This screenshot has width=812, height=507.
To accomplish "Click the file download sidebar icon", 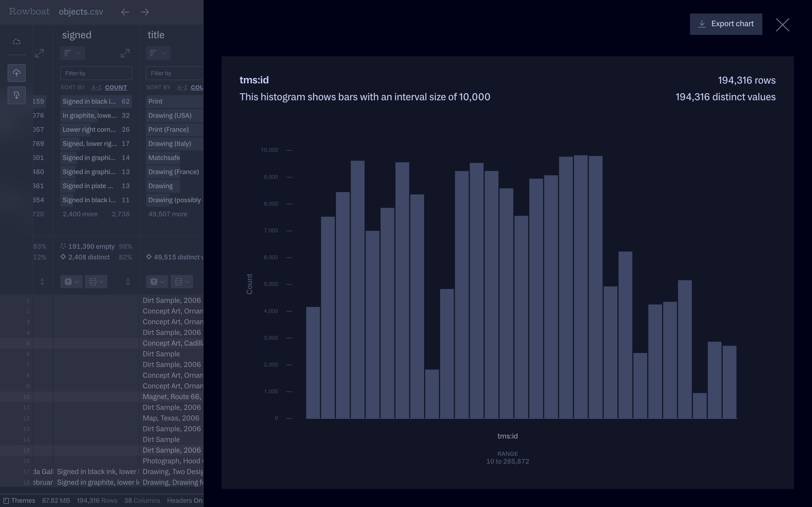I will tap(16, 95).
